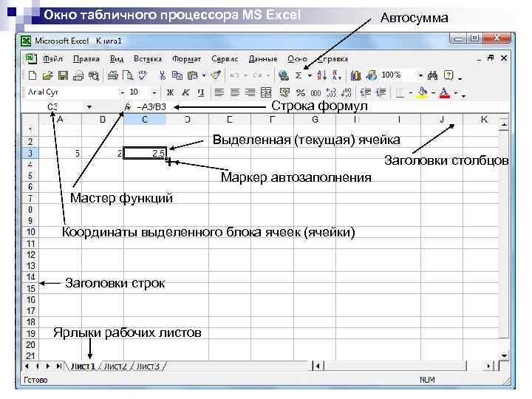Open the font color dropdown arrow
Screen dimensions: 532x399
pyautogui.click(x=456, y=92)
